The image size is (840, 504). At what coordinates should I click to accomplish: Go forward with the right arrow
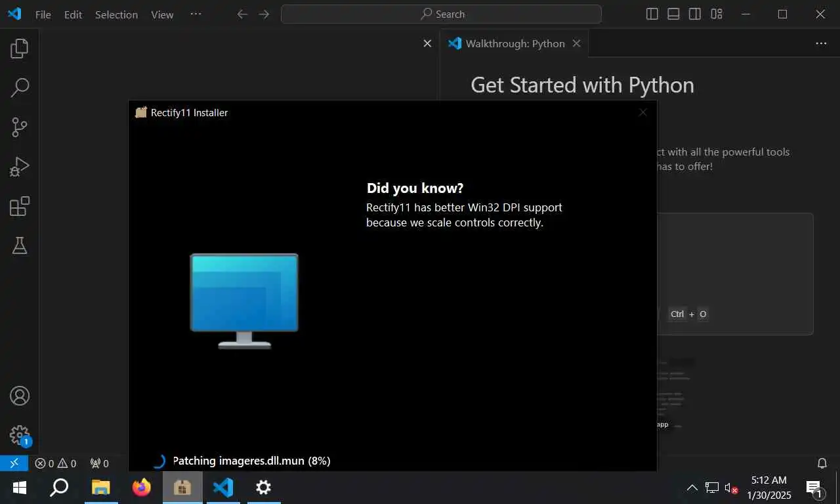(x=264, y=14)
